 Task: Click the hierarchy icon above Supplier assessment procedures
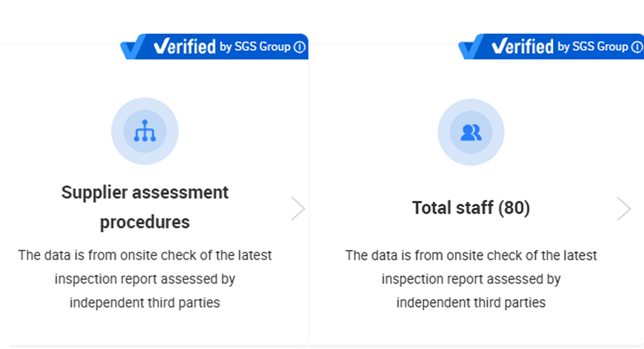point(145,131)
